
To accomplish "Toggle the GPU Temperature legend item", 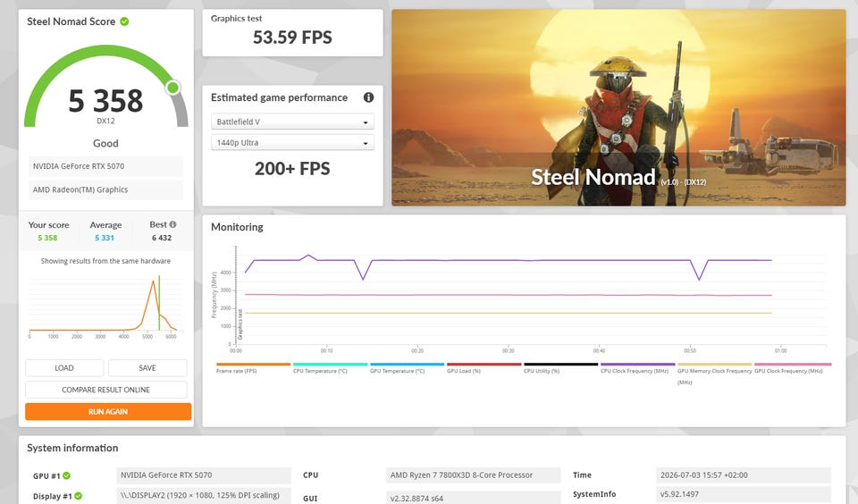I will tap(408, 368).
